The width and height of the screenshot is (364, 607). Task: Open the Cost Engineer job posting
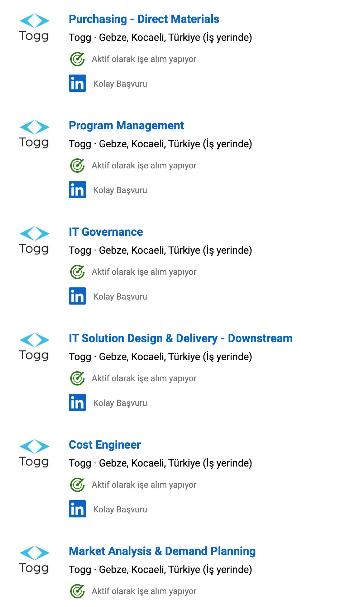point(105,445)
